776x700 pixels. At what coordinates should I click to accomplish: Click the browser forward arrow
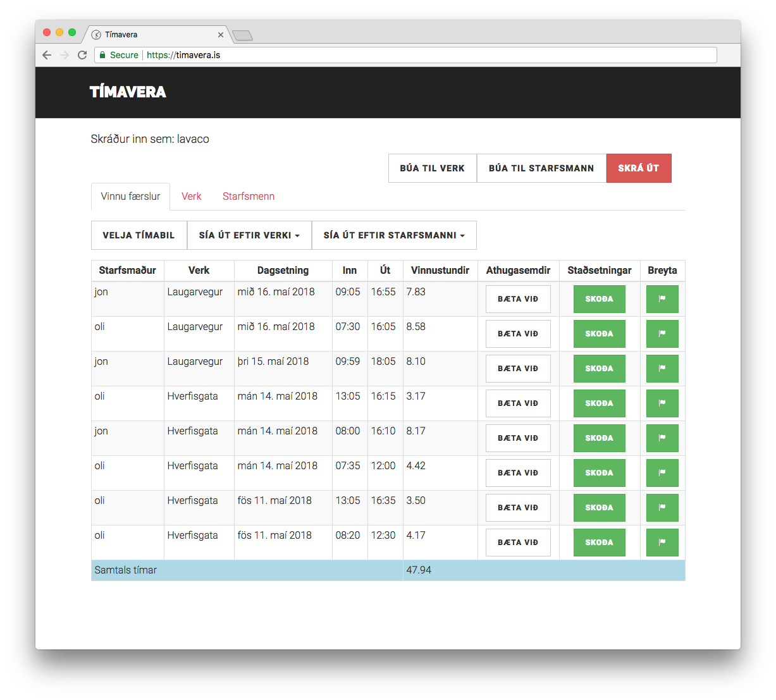(65, 55)
